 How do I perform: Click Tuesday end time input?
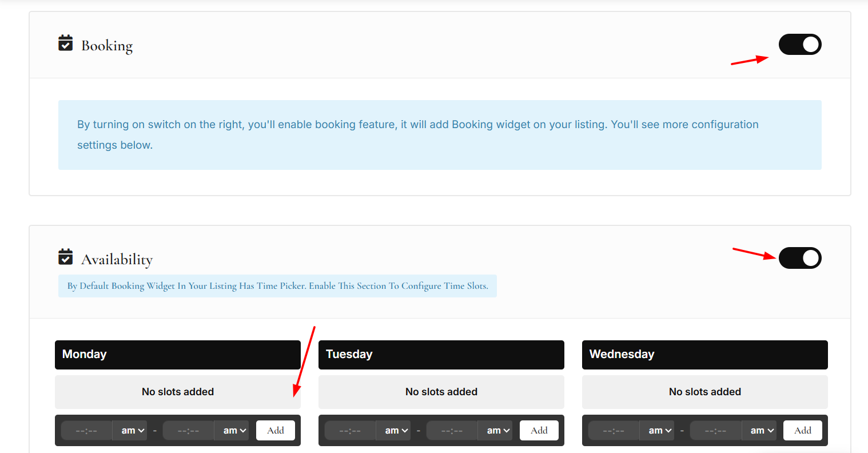[452, 431]
